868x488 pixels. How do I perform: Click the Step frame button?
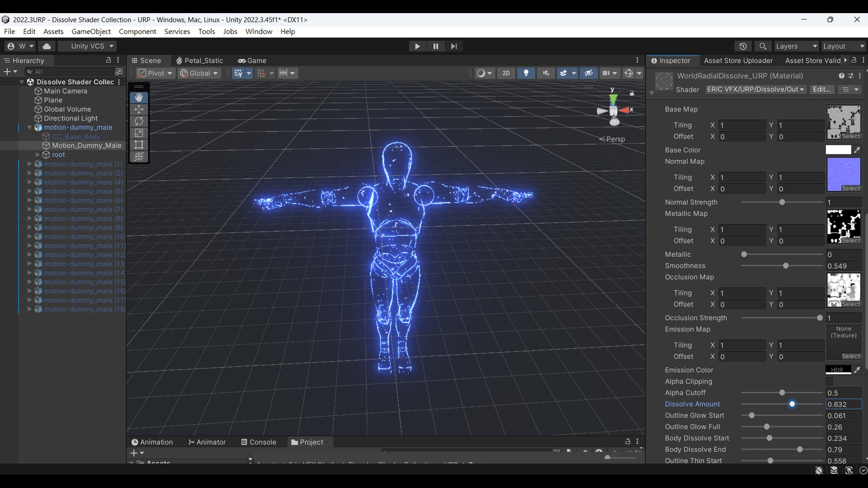coord(454,46)
